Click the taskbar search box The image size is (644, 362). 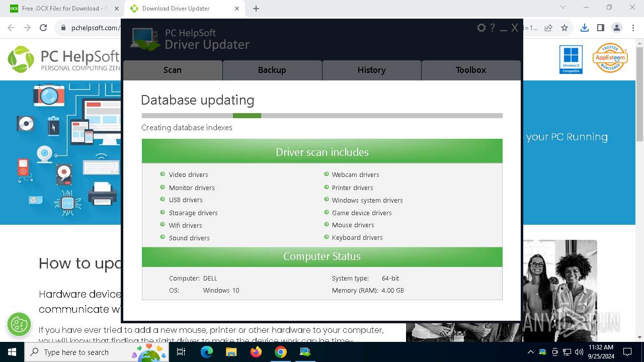(97, 352)
